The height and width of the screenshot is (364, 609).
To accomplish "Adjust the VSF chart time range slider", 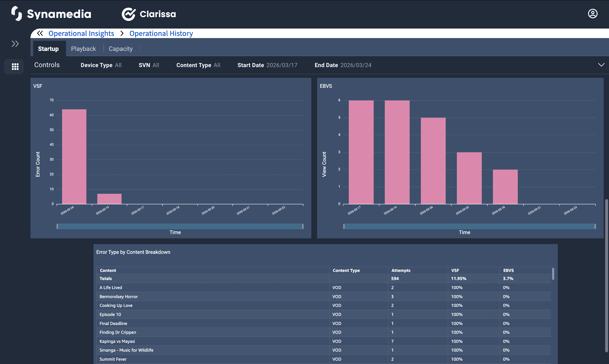I will pyautogui.click(x=180, y=226).
